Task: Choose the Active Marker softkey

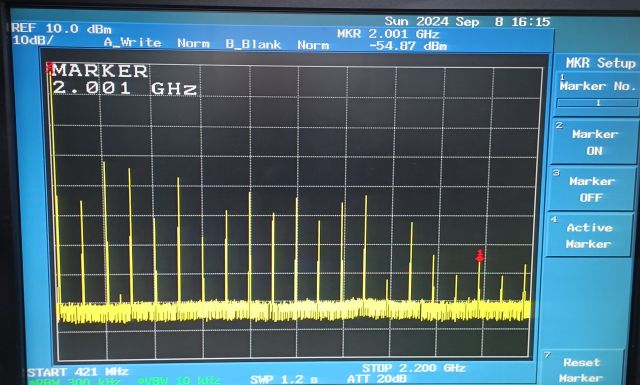Action: pyautogui.click(x=589, y=236)
